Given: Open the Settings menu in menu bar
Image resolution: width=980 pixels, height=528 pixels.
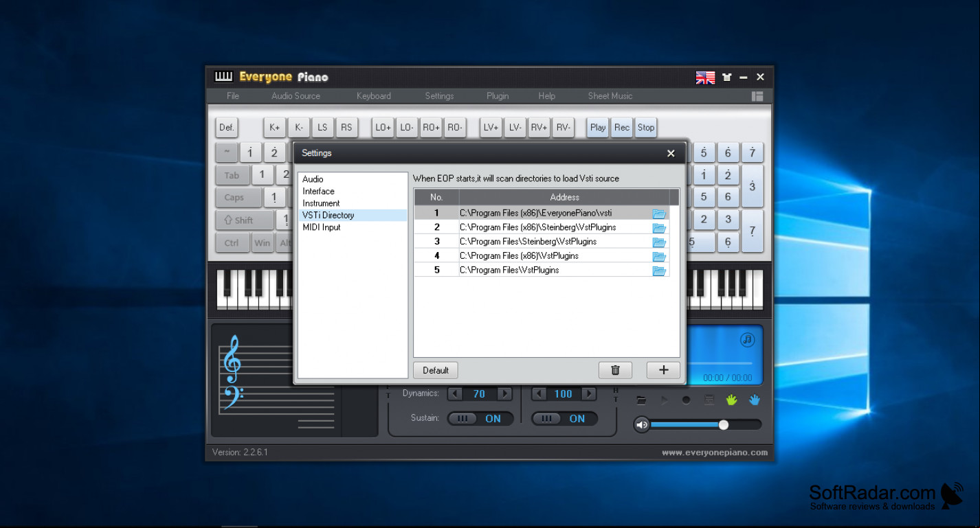Looking at the screenshot, I should (439, 96).
